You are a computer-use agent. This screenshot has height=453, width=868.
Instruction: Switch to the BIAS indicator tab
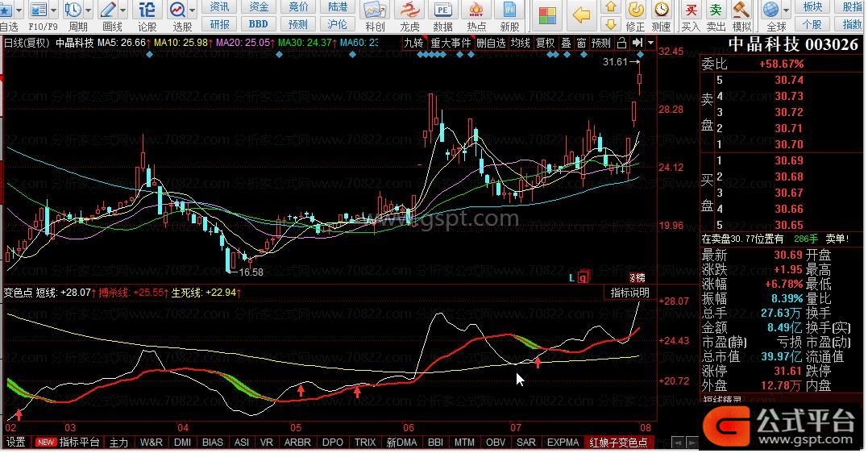pyautogui.click(x=213, y=443)
